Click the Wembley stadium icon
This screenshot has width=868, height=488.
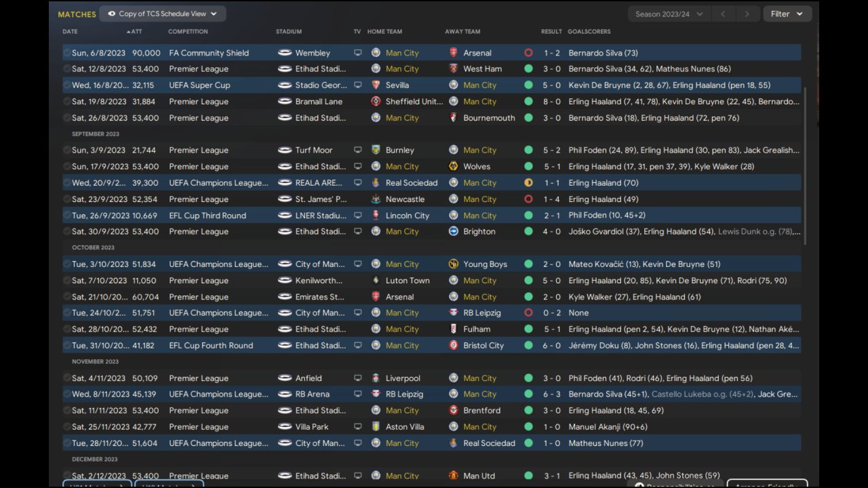[285, 53]
